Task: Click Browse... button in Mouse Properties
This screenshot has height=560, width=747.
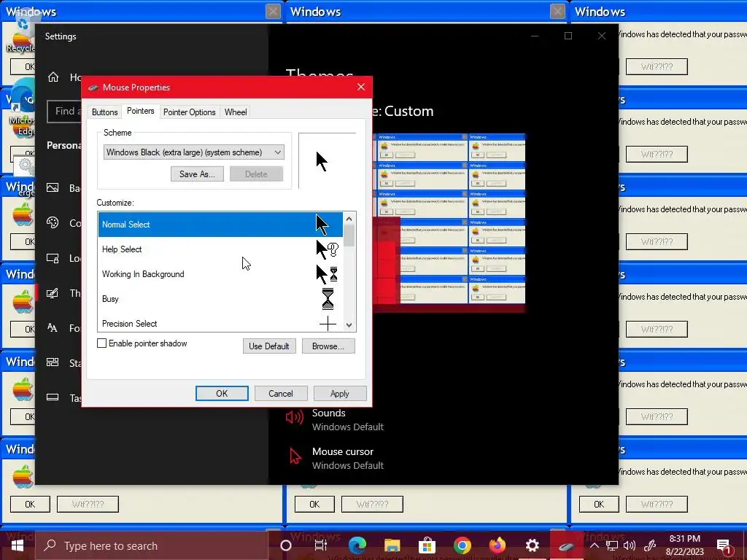Action: pyautogui.click(x=328, y=346)
